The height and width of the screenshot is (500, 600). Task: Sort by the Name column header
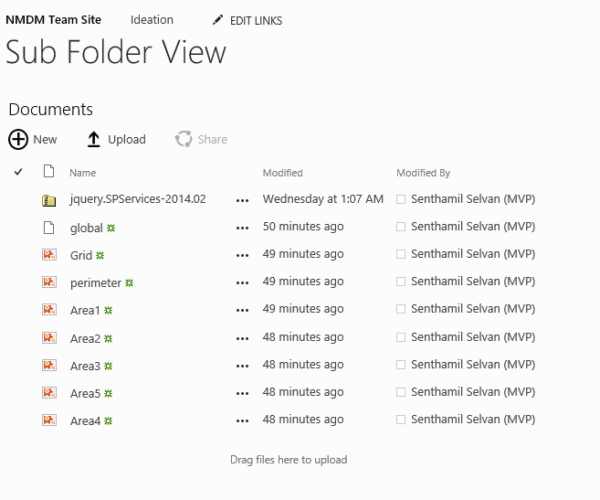point(83,173)
